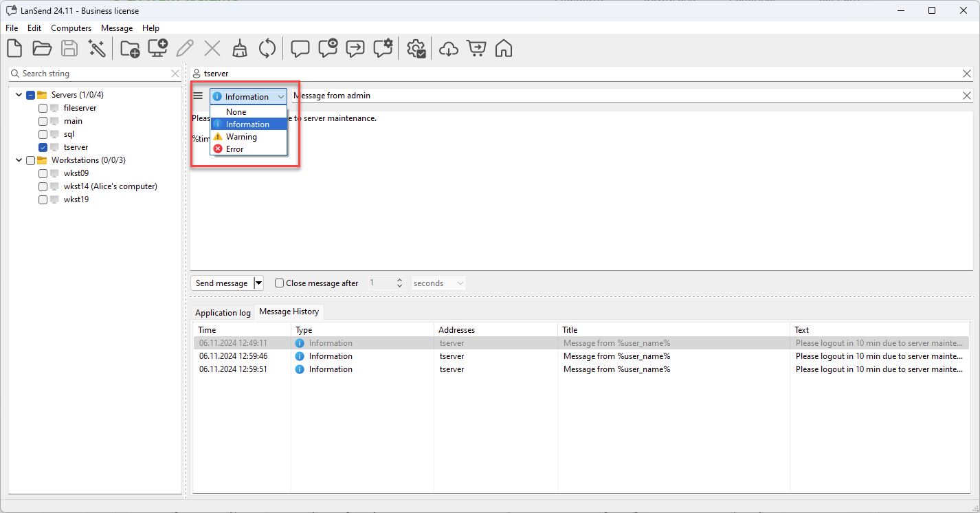Click into the Search string field
This screenshot has width=980, height=513.
[x=93, y=74]
